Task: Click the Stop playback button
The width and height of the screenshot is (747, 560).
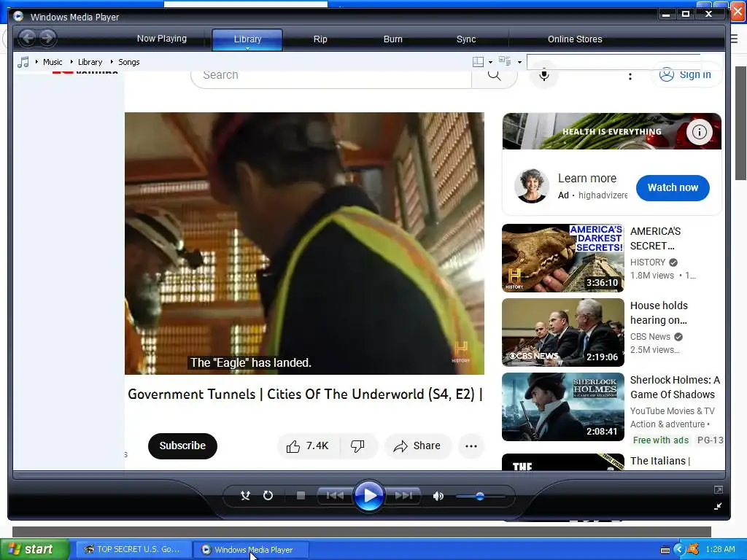Action: tap(301, 496)
